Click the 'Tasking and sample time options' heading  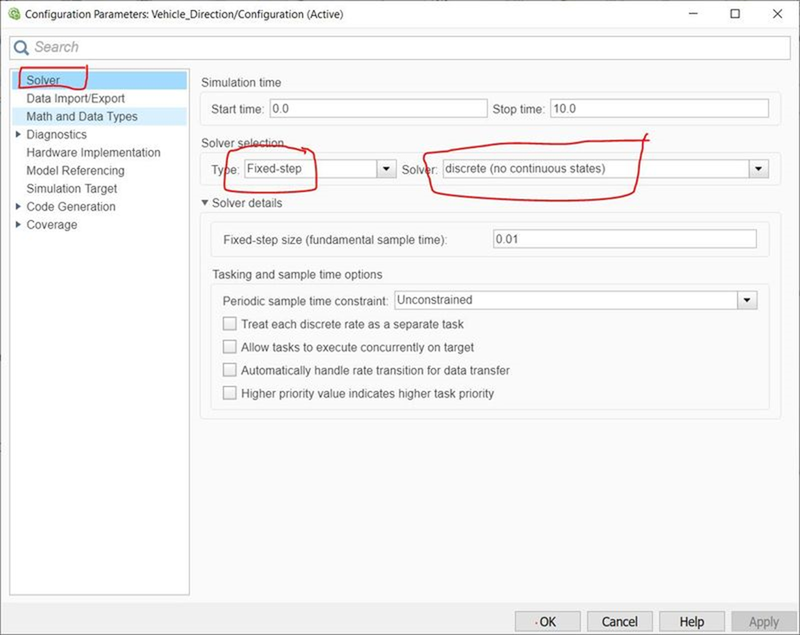(x=297, y=274)
